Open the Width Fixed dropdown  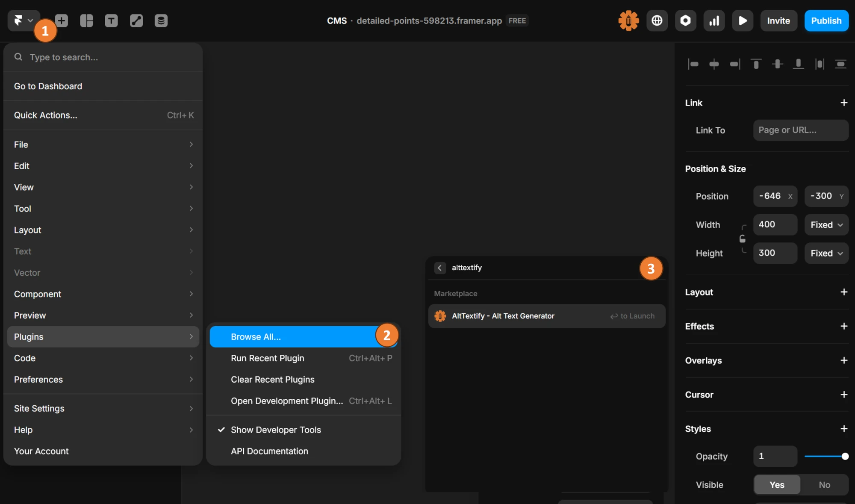pyautogui.click(x=825, y=224)
